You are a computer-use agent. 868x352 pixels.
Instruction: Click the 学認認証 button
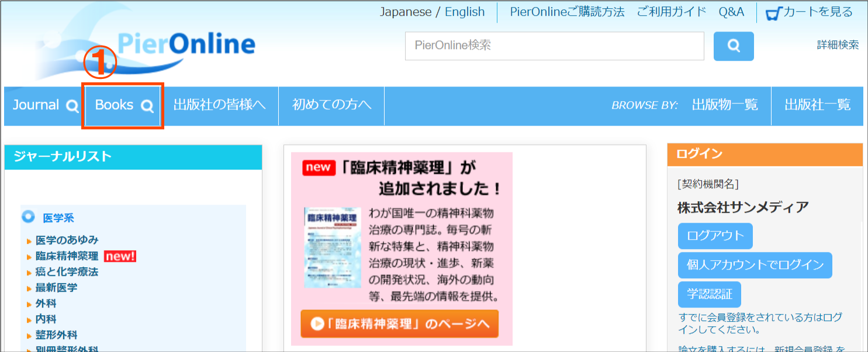click(x=710, y=295)
